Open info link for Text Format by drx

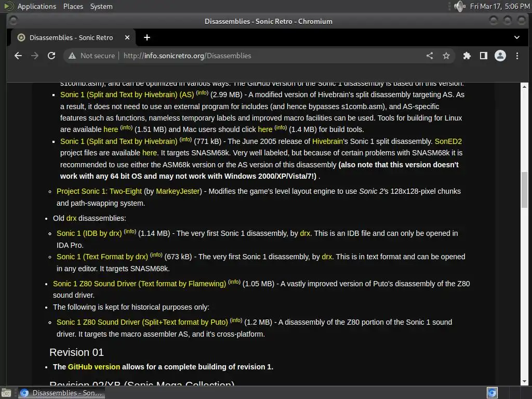tap(156, 255)
